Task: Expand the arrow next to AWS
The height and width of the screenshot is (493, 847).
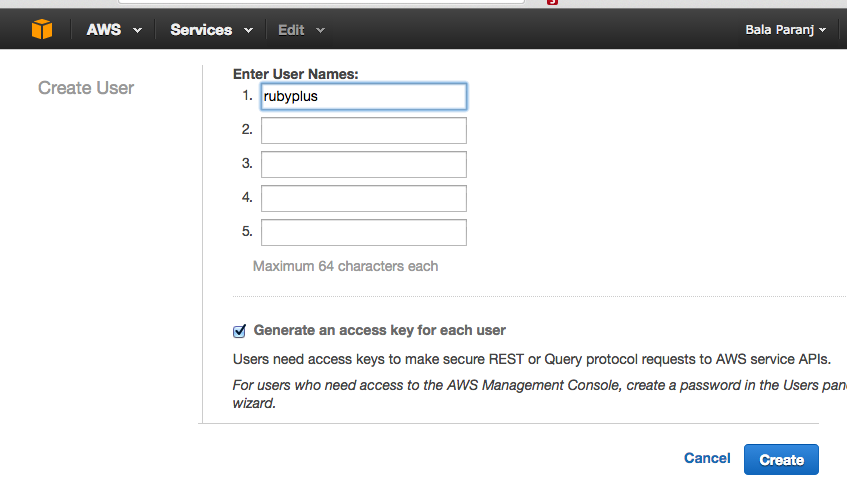Action: tap(137, 31)
